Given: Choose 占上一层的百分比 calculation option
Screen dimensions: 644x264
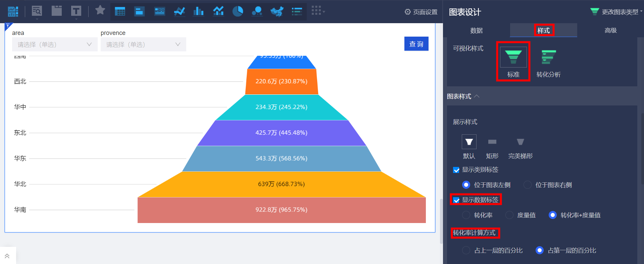Looking at the screenshot, I should tap(466, 251).
